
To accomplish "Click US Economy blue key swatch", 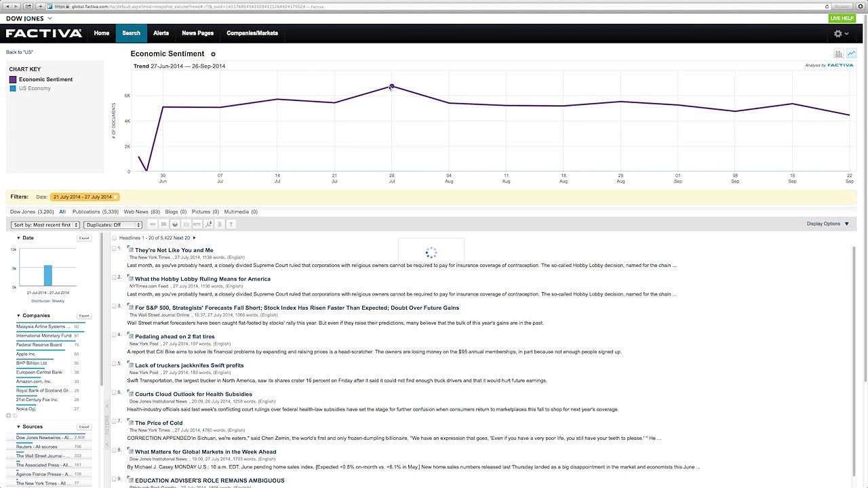I will (x=13, y=88).
